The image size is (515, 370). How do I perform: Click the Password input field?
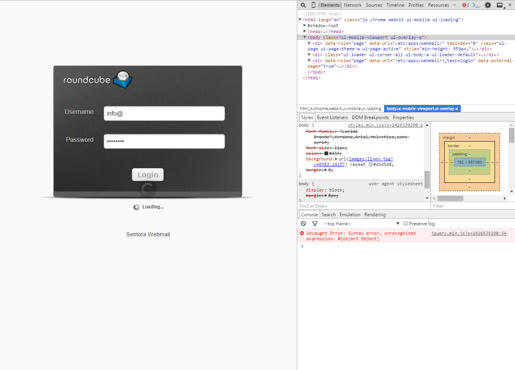tap(164, 141)
